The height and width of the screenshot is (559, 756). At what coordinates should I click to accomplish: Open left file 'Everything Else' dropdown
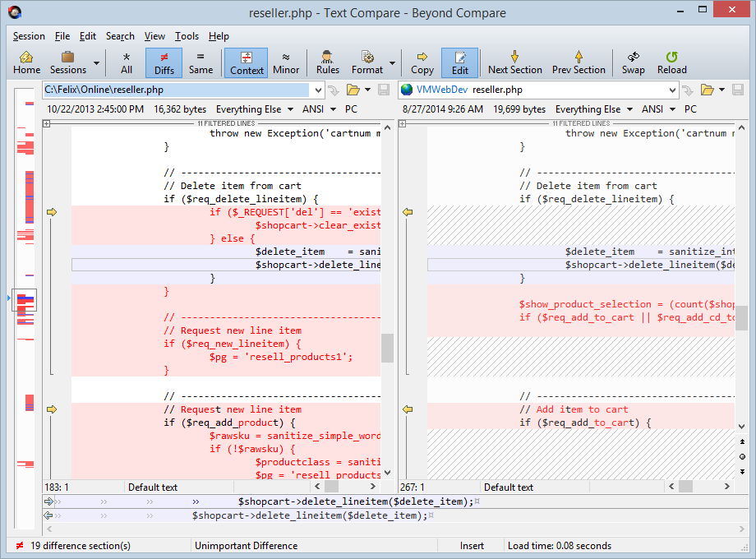[289, 109]
